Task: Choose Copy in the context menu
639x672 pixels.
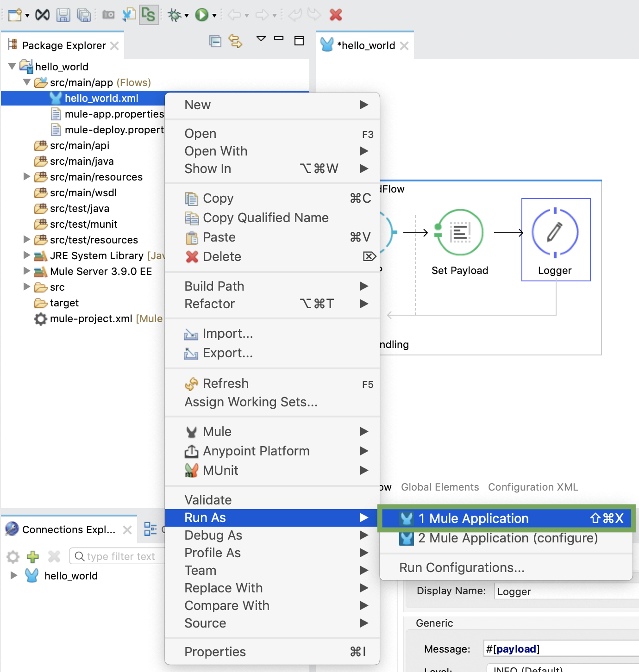Action: (272, 198)
